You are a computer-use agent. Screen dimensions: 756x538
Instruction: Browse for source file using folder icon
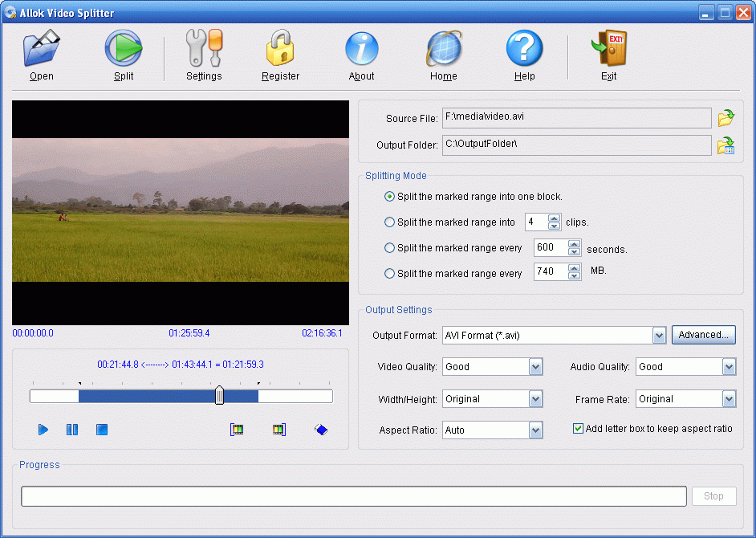(x=726, y=119)
